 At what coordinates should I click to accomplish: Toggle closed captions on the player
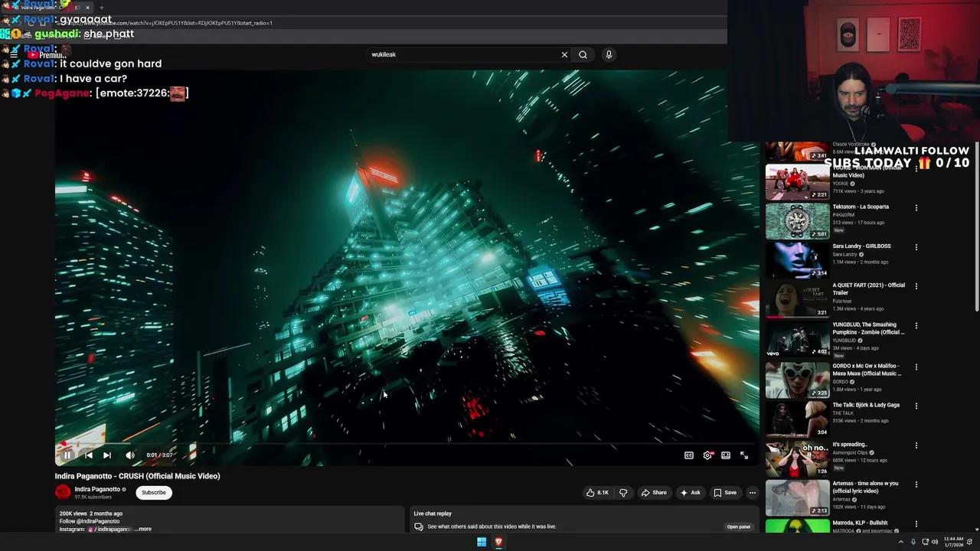point(689,455)
